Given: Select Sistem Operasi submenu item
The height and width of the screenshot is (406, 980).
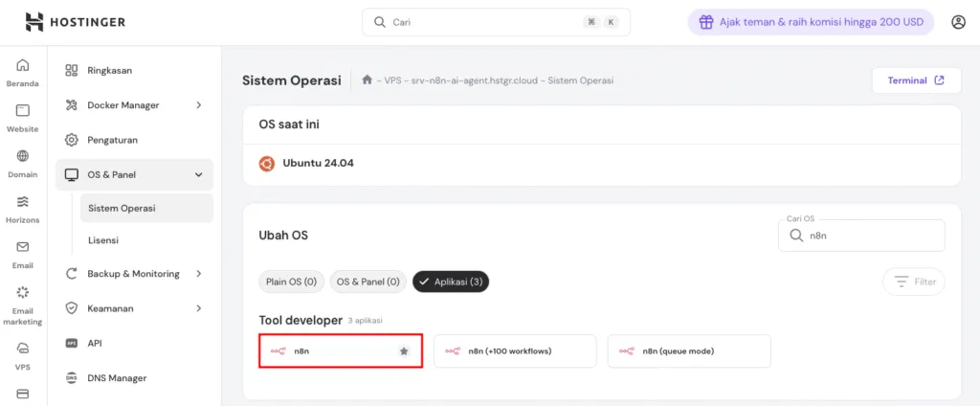Looking at the screenshot, I should pyautogui.click(x=146, y=209).
